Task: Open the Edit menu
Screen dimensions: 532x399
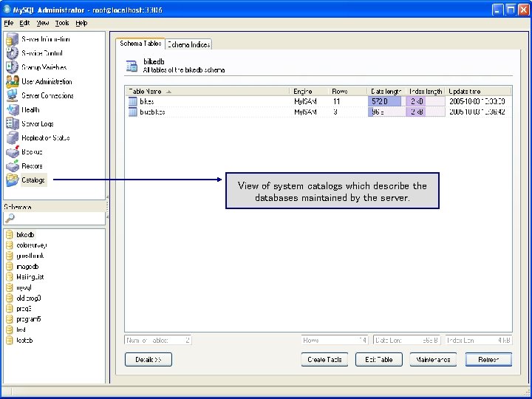Action: pos(24,23)
